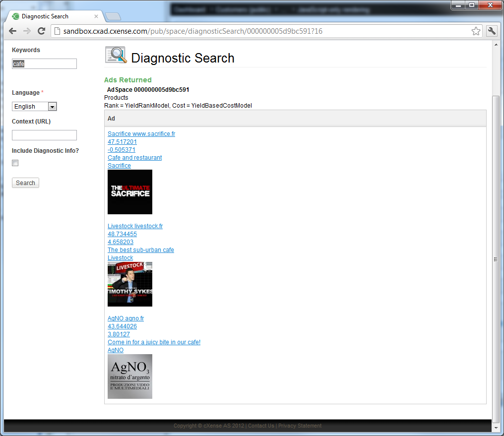
Task: Open the Cafe and restaurant link
Action: point(134,158)
